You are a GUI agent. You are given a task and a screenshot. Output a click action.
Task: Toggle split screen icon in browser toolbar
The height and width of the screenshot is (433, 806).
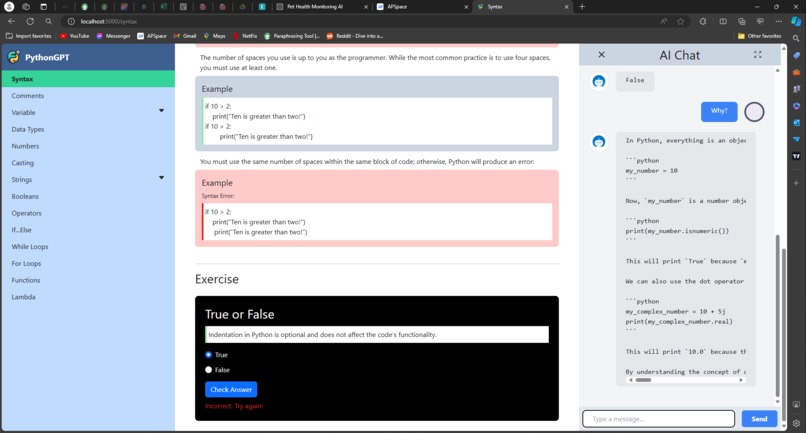tap(723, 21)
